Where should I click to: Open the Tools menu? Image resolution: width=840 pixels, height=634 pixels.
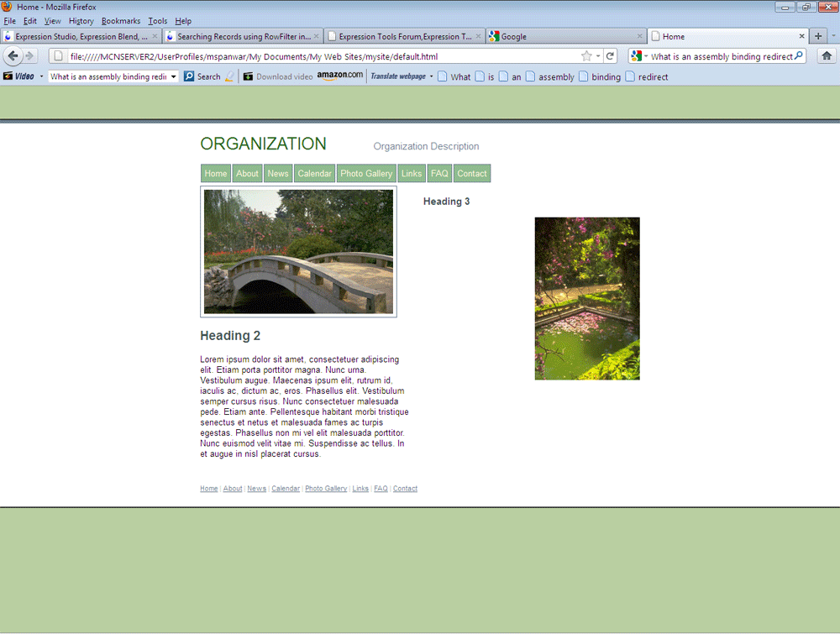click(x=158, y=21)
